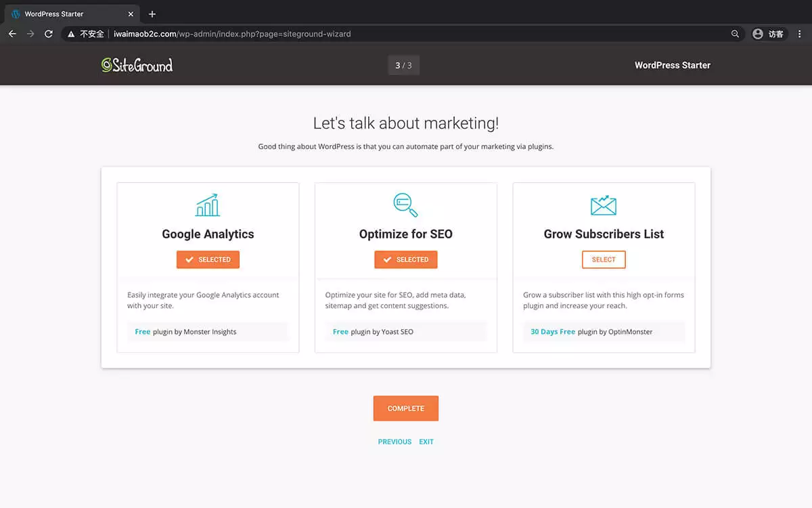Select the Grow Subscribers List plugin
Viewport: 812px width, 508px height.
[603, 259]
